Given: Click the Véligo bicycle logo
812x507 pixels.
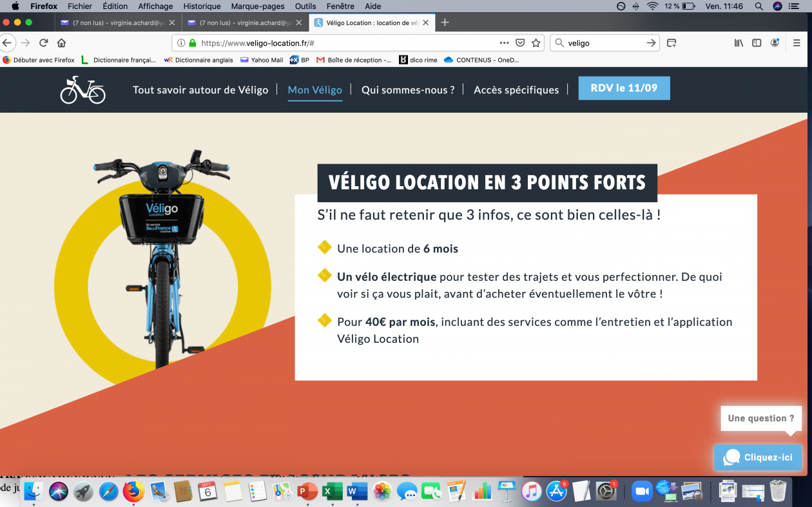Looking at the screenshot, I should click(82, 90).
